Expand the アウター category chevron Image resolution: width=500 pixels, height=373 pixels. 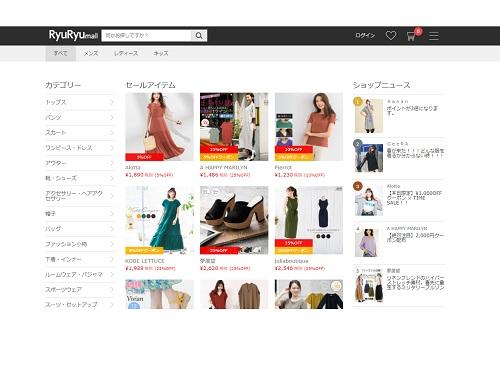(x=112, y=163)
